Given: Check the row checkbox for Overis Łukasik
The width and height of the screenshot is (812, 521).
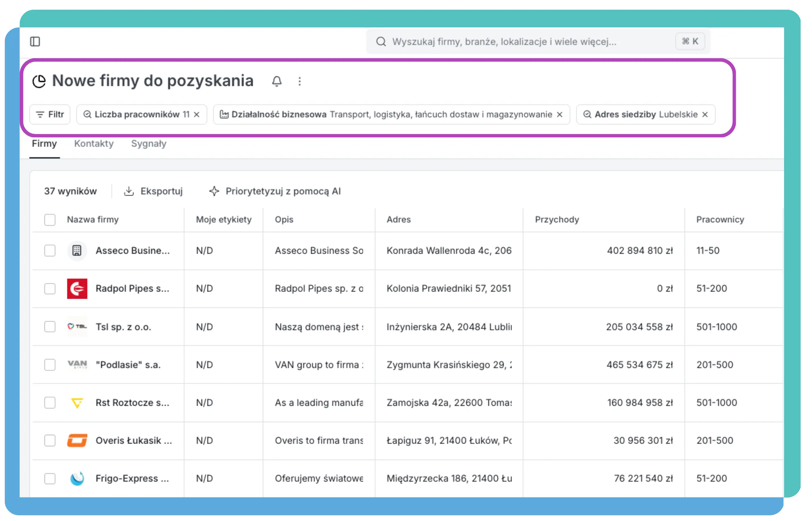Looking at the screenshot, I should click(49, 441).
